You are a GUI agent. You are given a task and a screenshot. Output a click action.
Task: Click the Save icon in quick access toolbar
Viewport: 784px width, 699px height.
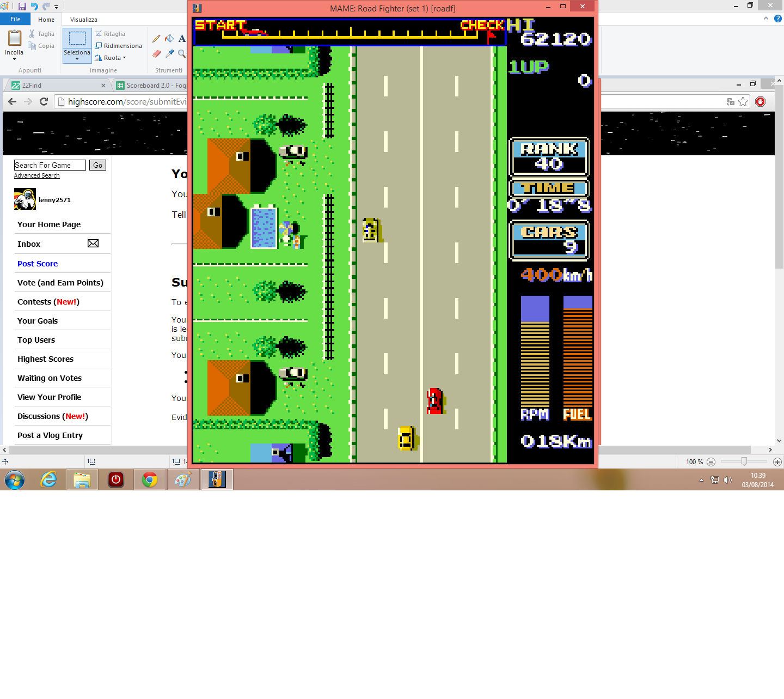22,7
